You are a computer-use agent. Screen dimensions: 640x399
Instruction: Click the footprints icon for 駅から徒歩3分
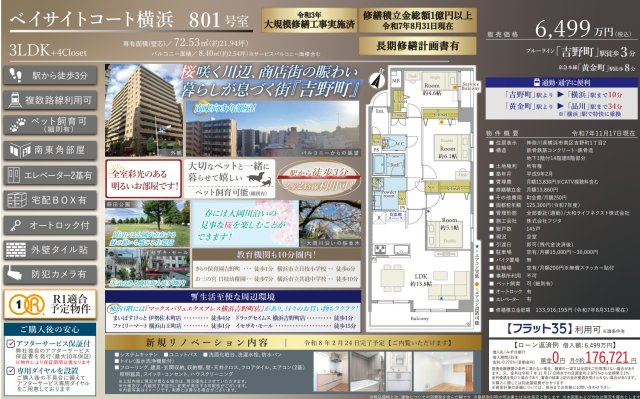16,75
